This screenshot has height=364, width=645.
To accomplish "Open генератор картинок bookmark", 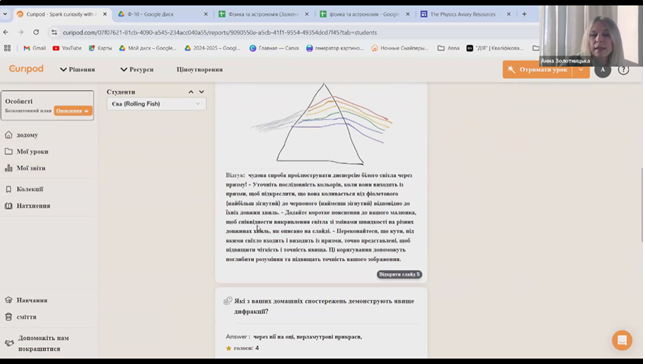I will point(335,48).
